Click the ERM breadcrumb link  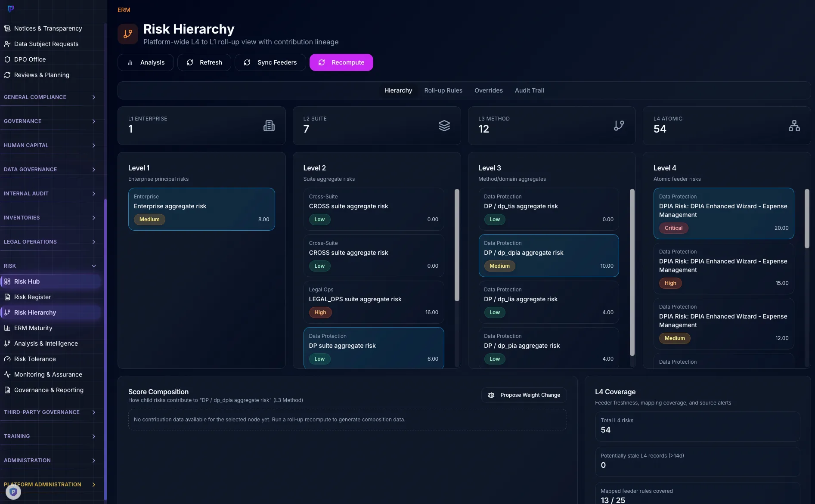tap(124, 10)
